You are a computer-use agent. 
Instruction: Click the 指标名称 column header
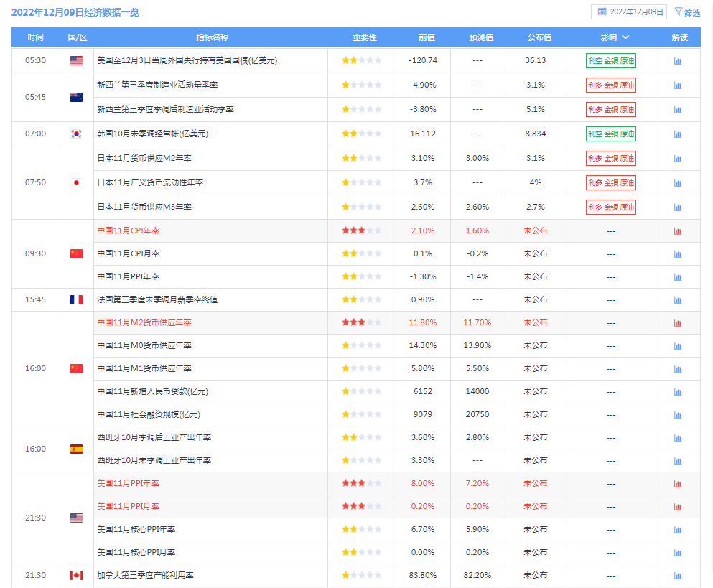213,37
